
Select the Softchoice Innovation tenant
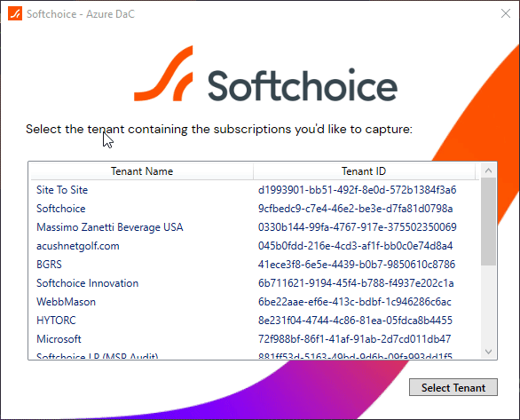click(255, 283)
